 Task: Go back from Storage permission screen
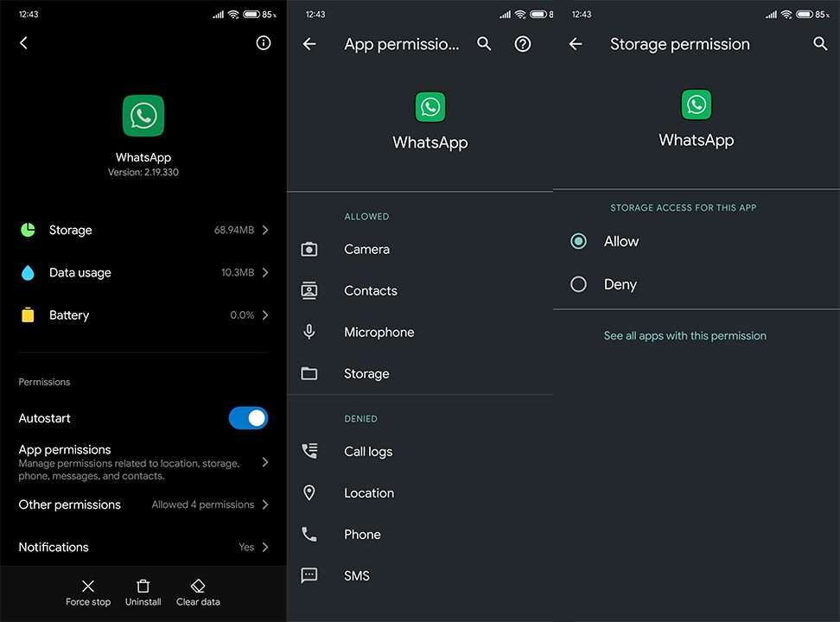(576, 44)
